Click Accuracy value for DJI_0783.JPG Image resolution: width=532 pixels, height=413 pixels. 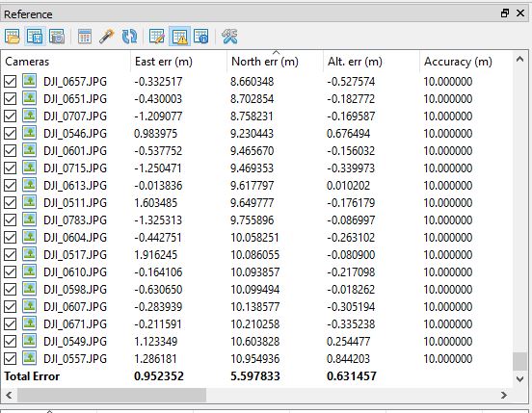tap(448, 220)
